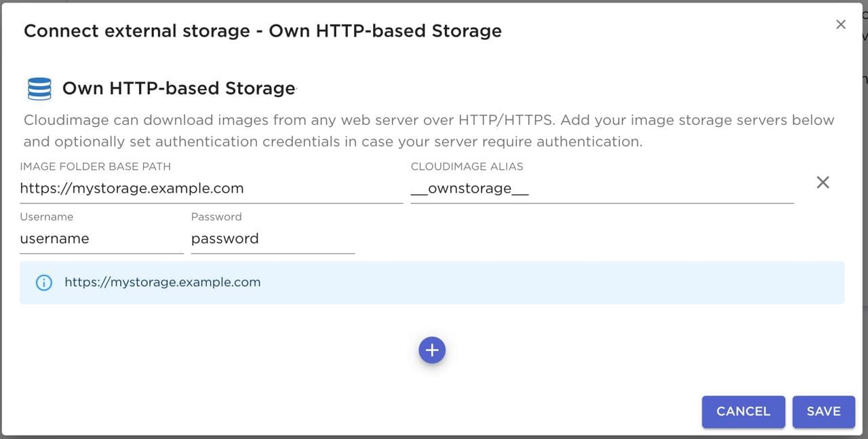Viewport: 868px width, 439px height.
Task: Click the info icon in the blue banner
Action: point(43,282)
